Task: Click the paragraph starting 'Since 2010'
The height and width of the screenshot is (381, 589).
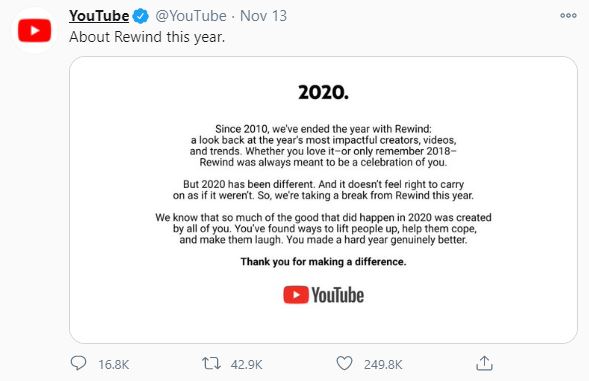Action: pyautogui.click(x=323, y=146)
